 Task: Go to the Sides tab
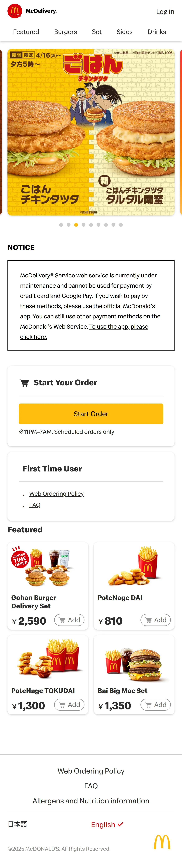[x=125, y=32]
